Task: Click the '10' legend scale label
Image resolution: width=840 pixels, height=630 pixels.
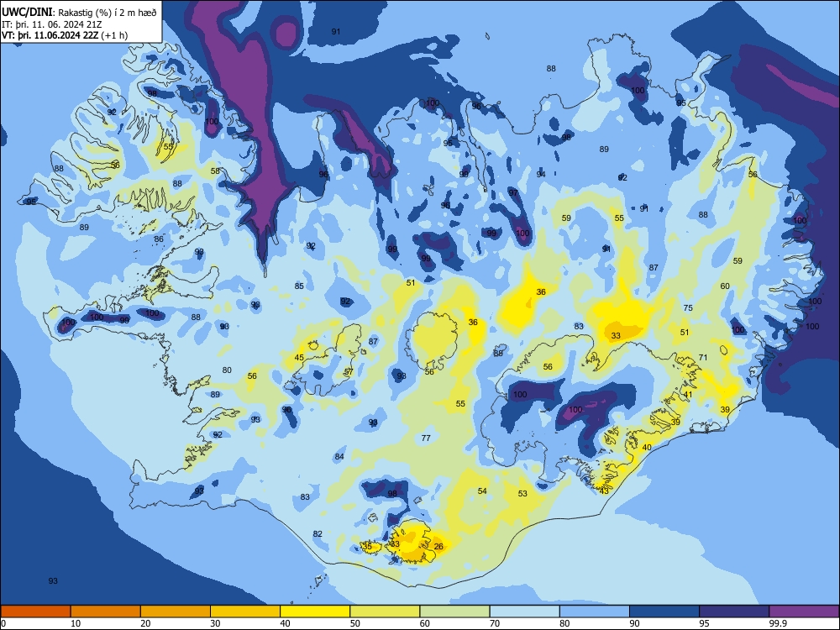Action: tap(76, 623)
